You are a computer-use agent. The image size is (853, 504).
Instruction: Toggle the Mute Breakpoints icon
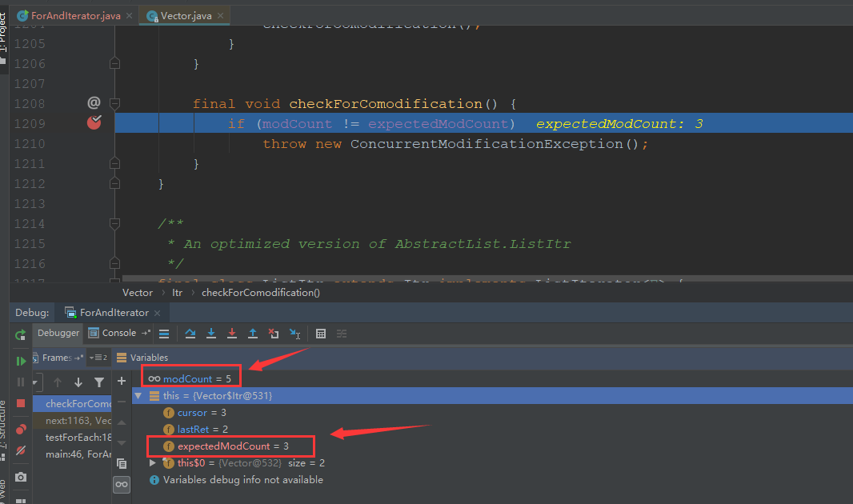point(20,450)
